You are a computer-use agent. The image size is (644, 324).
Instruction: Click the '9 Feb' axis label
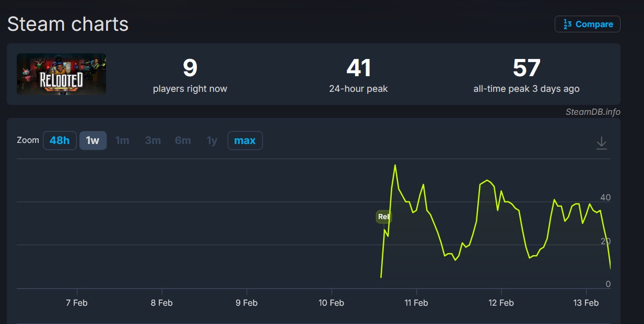(x=247, y=303)
